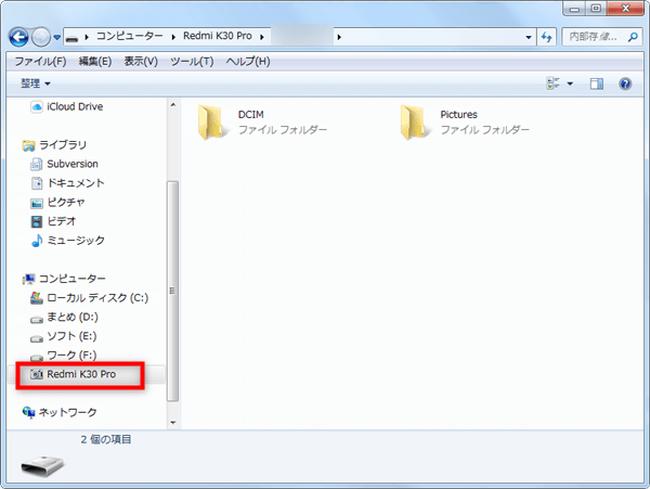Open the ファイル(F) menu

pyautogui.click(x=40, y=61)
